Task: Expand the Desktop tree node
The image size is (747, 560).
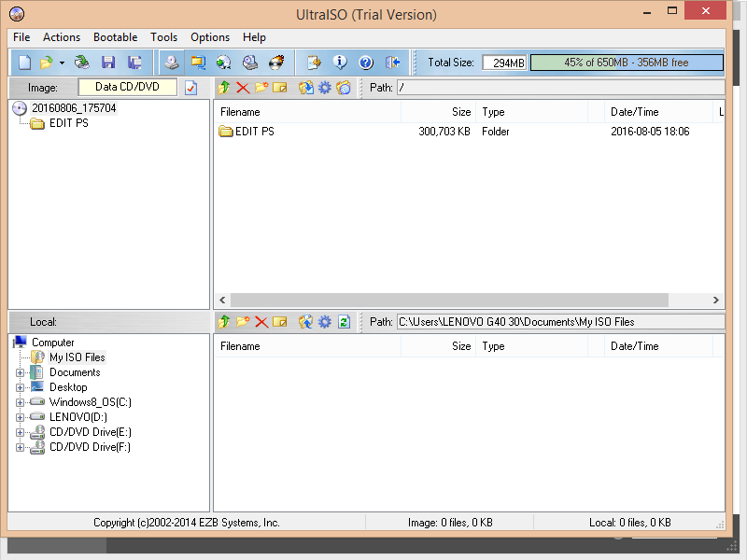Action: coord(20,387)
